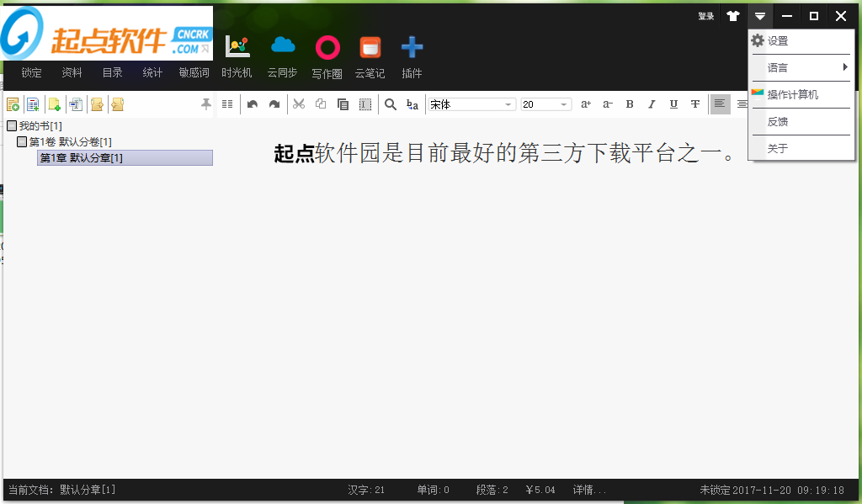Viewport: 862px width, 504px height.
Task: Click the 云同步 cloud sync icon
Action: pyautogui.click(x=283, y=48)
